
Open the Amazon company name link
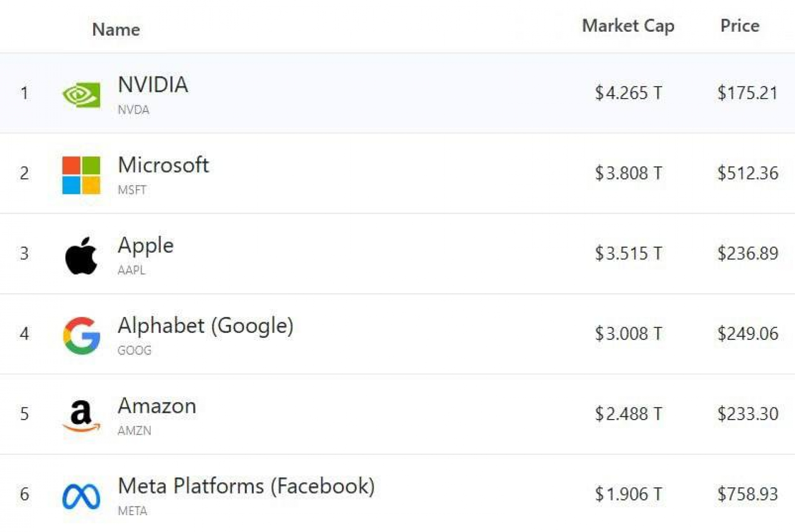157,406
